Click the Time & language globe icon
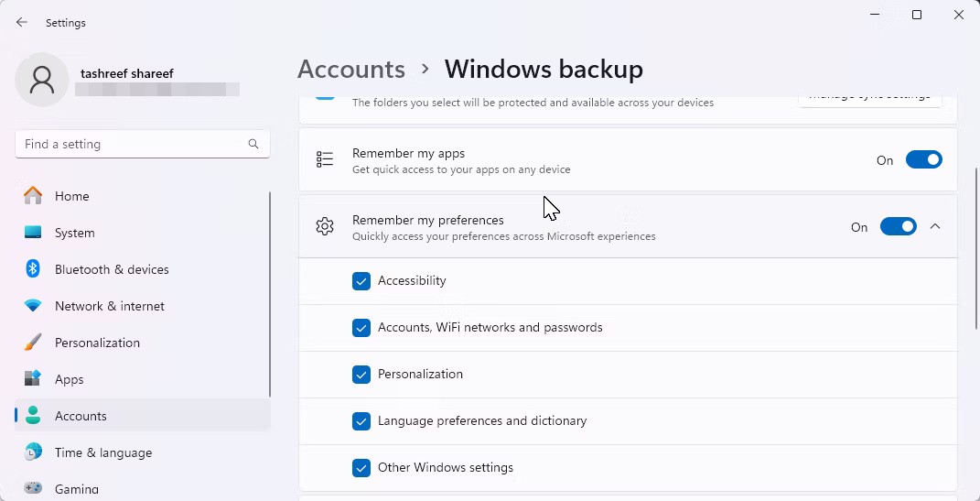The height and width of the screenshot is (501, 980). [33, 452]
